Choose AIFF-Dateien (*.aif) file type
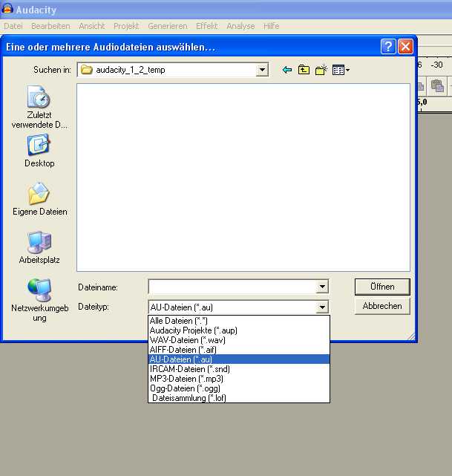This screenshot has width=452, height=476. click(x=239, y=350)
